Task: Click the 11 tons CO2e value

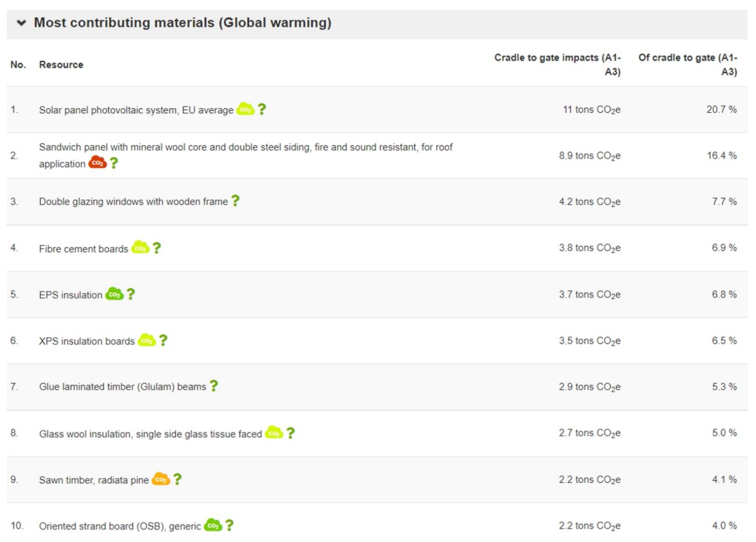Action: click(x=592, y=110)
